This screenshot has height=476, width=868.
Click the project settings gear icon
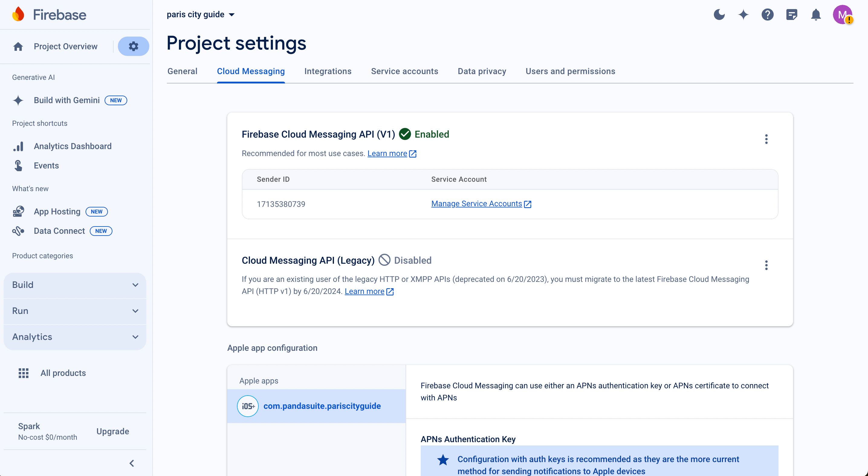point(134,46)
